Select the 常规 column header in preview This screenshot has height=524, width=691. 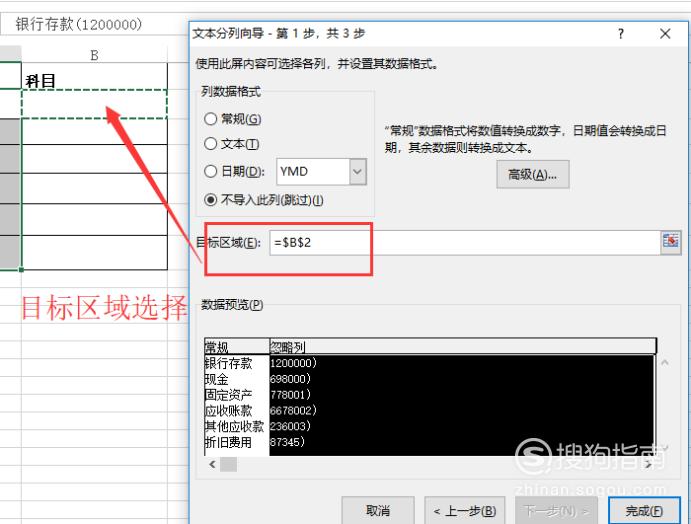[x=237, y=347]
